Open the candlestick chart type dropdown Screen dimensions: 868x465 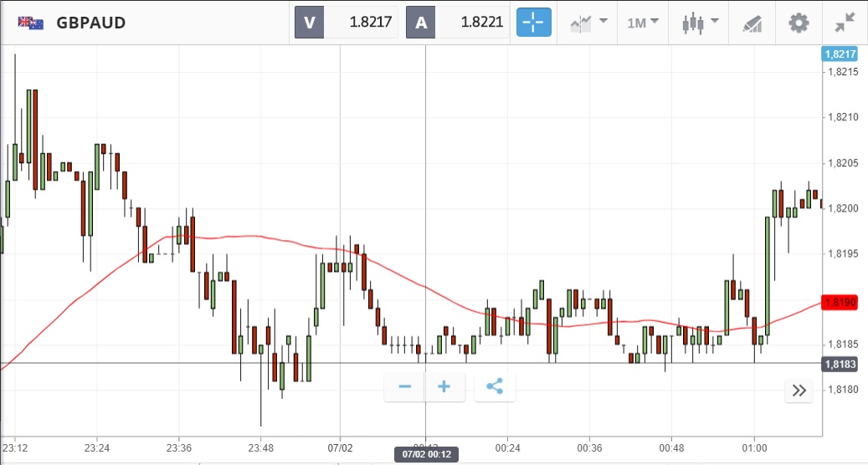pos(701,23)
